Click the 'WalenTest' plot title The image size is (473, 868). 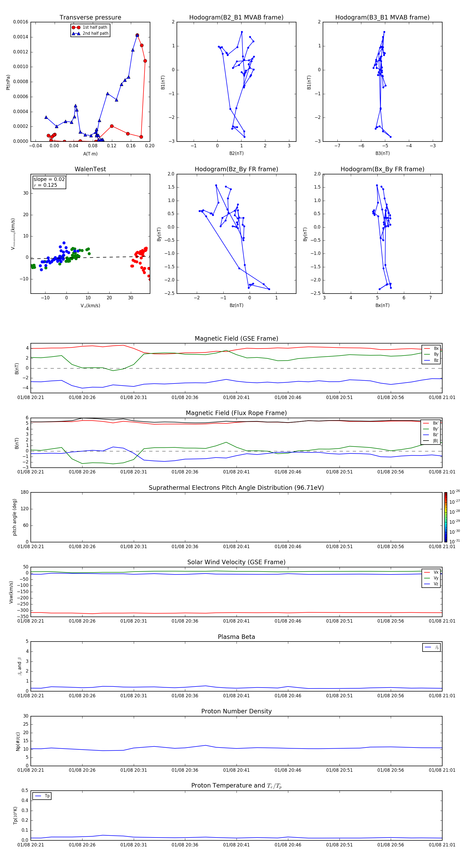90,169
